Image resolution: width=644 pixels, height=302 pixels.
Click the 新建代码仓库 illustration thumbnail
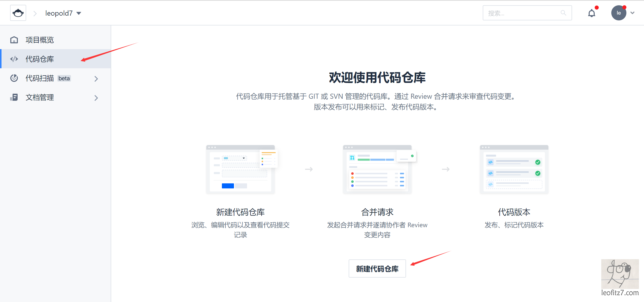tap(240, 169)
